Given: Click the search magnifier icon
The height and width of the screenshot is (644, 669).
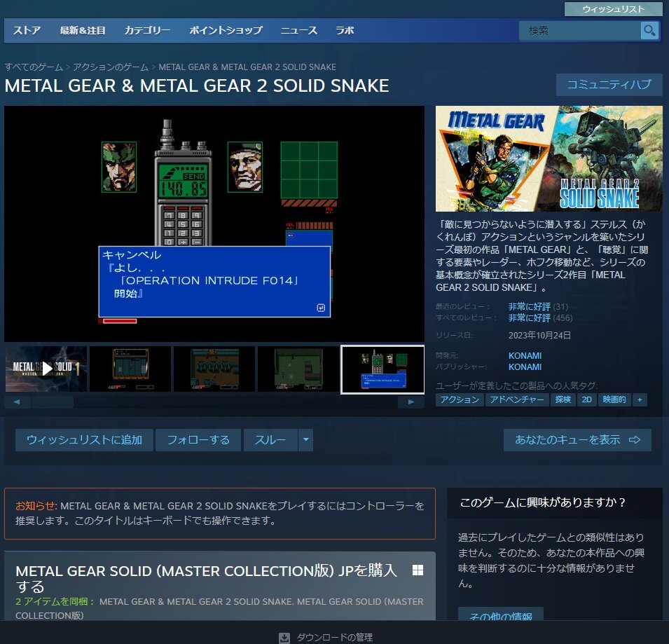Looking at the screenshot, I should (649, 31).
